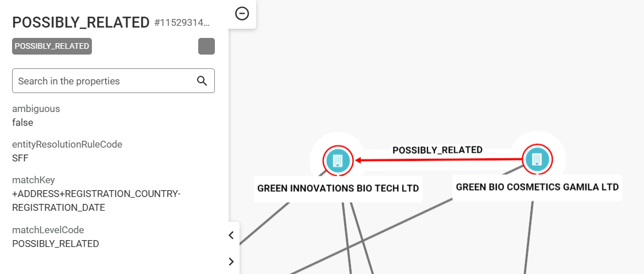The width and height of the screenshot is (644, 274).
Task: Expand the panel with right chevron
Action: [232, 261]
